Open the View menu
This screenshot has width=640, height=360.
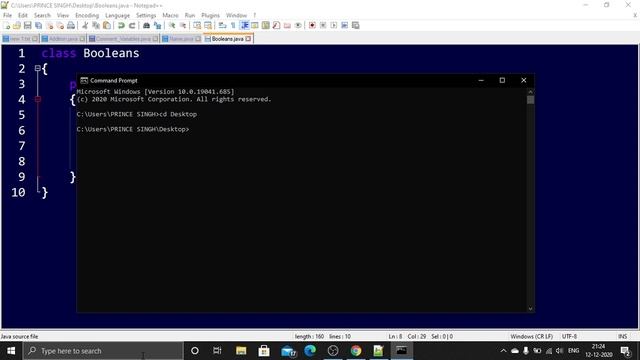(63, 15)
